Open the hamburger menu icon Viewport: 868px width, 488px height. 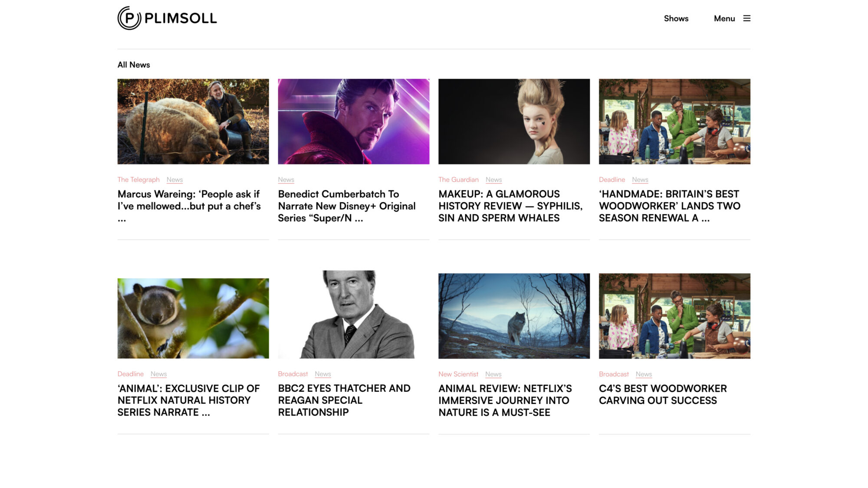[746, 18]
